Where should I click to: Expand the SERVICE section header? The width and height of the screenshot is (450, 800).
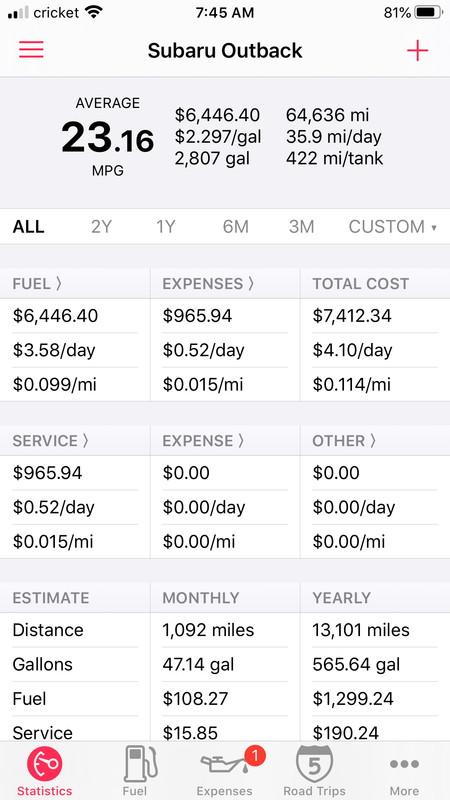click(51, 441)
